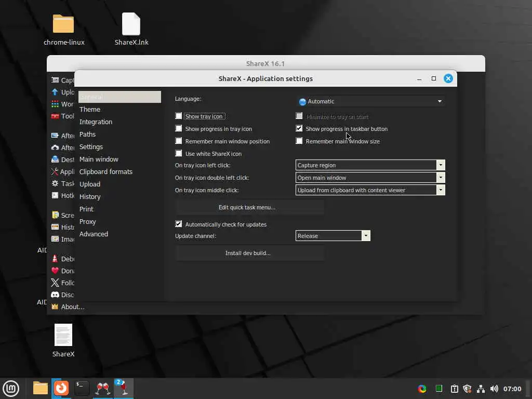This screenshot has height=399, width=532.
Task: Open About crown icon in main window
Action: pyautogui.click(x=55, y=307)
